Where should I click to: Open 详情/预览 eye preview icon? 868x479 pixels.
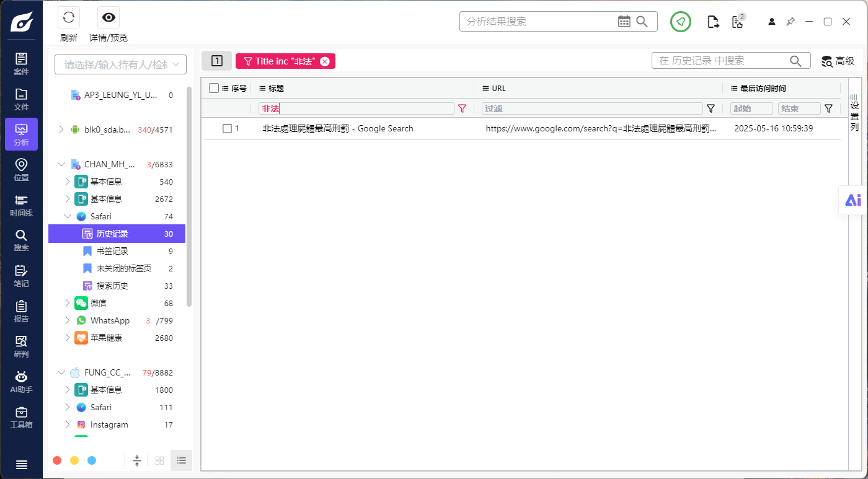coord(108,17)
